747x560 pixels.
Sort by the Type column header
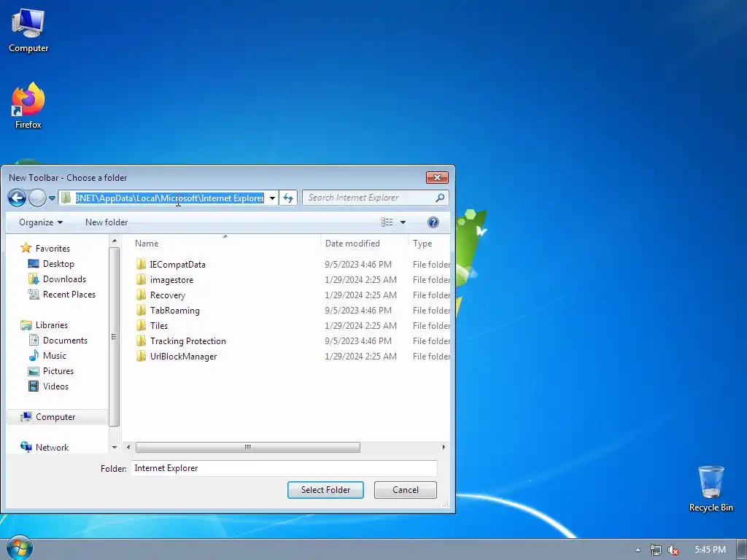click(429, 244)
